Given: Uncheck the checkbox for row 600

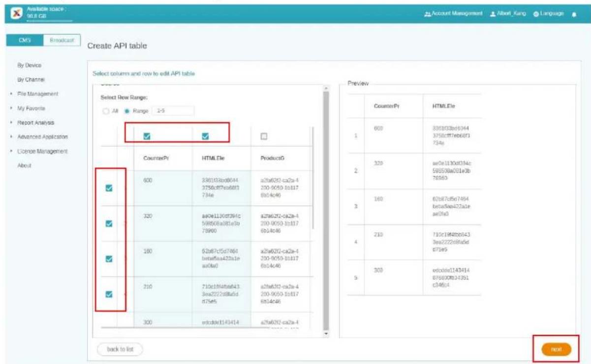Looking at the screenshot, I should coord(109,188).
